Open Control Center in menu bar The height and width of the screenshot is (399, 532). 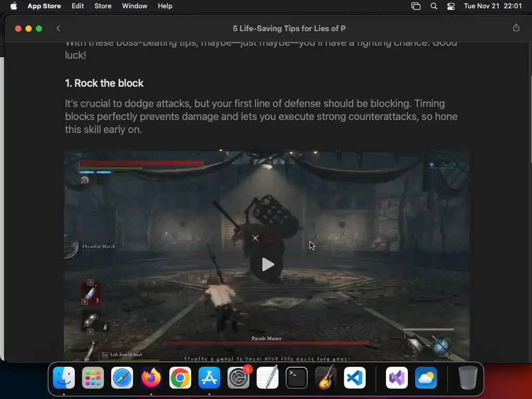pos(451,6)
